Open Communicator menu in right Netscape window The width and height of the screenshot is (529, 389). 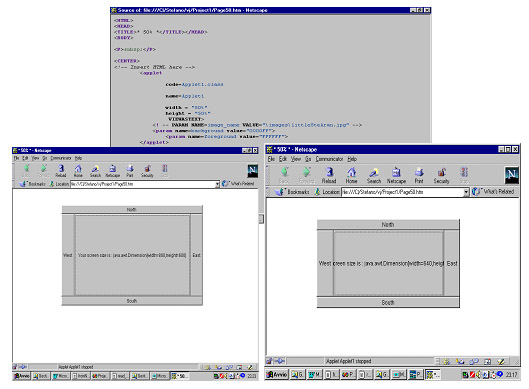[x=330, y=159]
